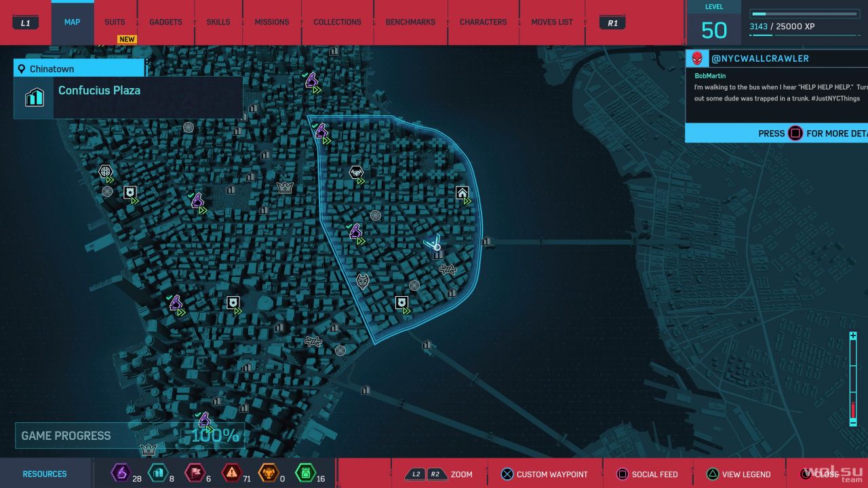
Task: Click the triangle button icon for View Legend
Action: coord(713,474)
